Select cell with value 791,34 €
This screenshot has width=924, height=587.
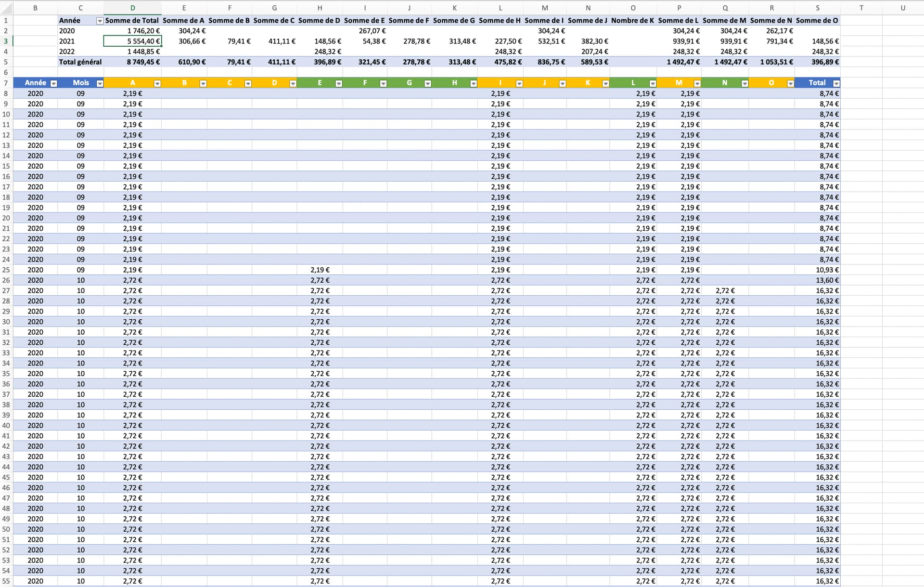click(771, 41)
